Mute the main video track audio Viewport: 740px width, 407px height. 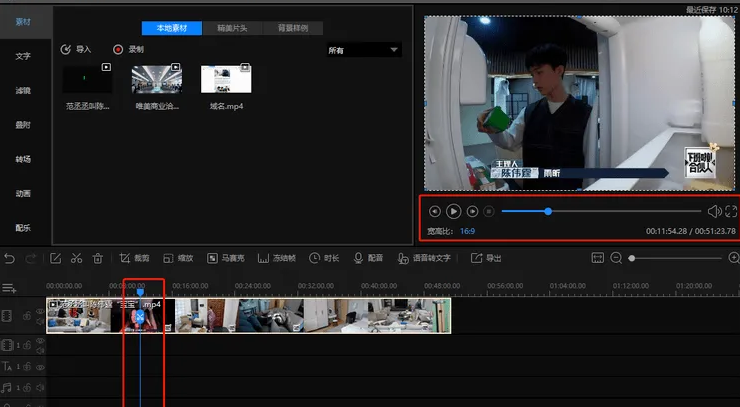coord(40,322)
